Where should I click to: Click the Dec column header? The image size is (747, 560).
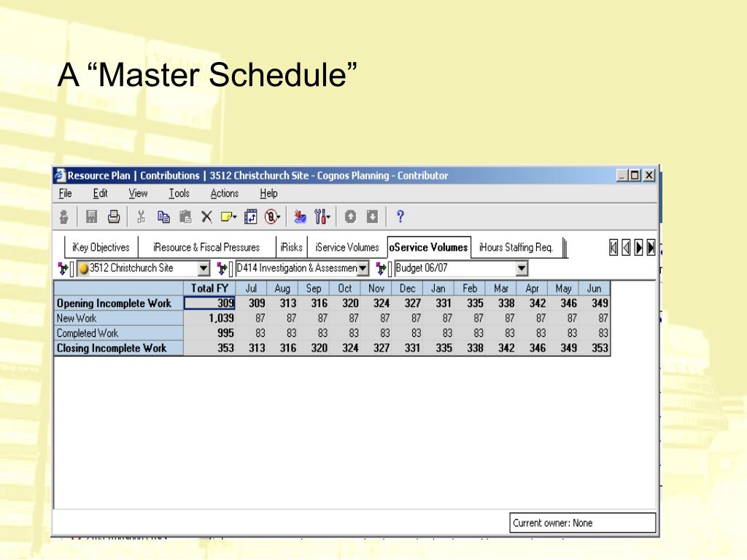click(407, 288)
